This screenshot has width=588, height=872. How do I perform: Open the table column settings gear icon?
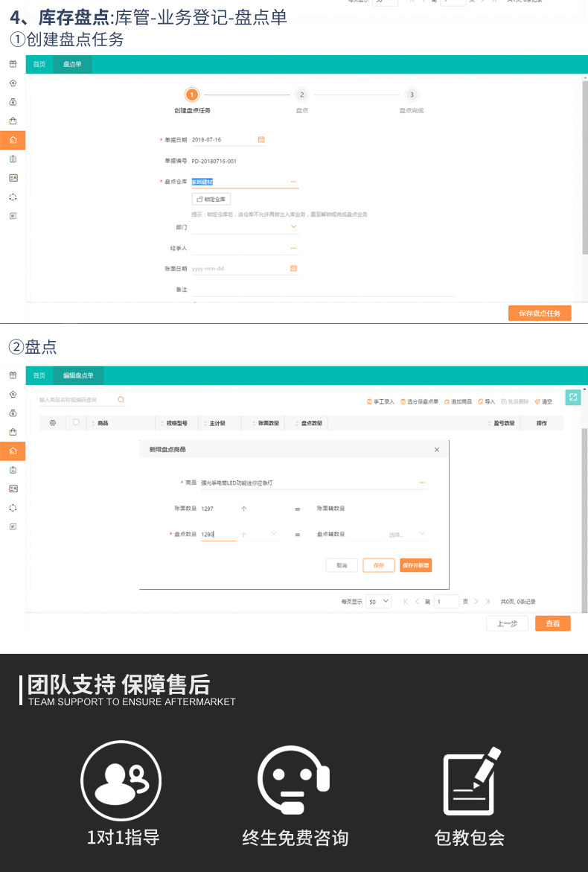point(53,423)
